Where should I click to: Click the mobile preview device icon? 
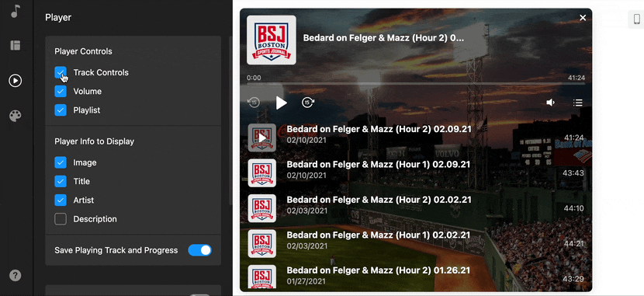[x=636, y=19]
